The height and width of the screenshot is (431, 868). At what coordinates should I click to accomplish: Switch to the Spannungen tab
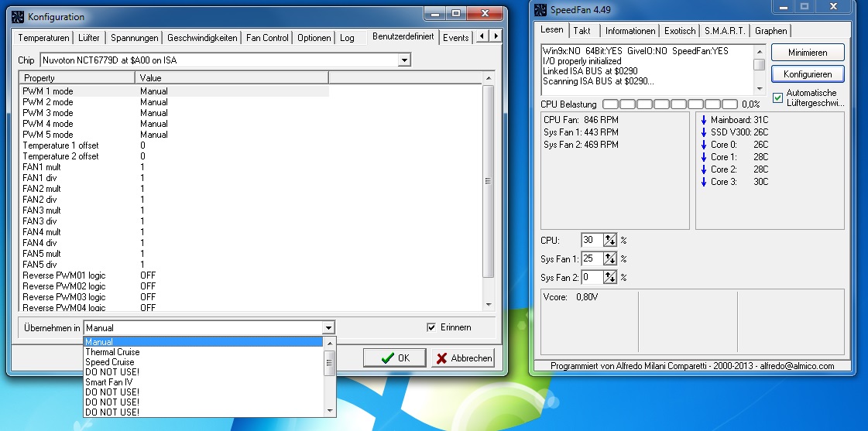pos(135,38)
